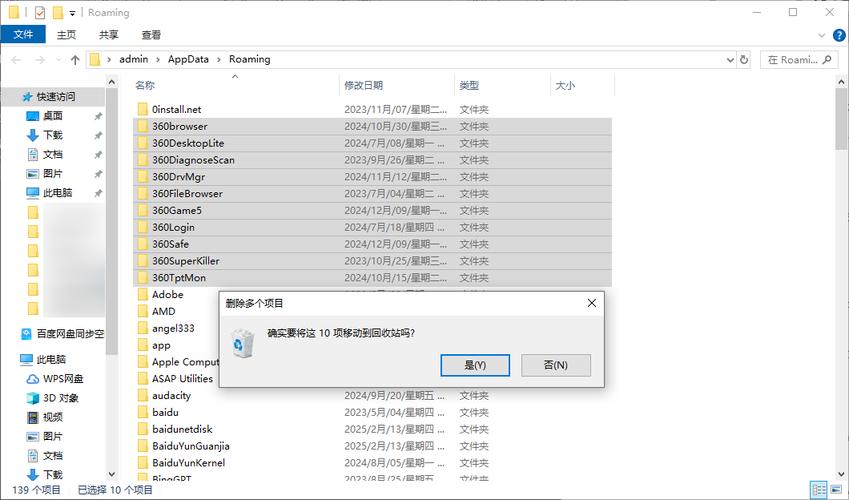Viewport: 849px width, 500px height.
Task: Open pinned 下载 in quick access
Action: (x=53, y=134)
